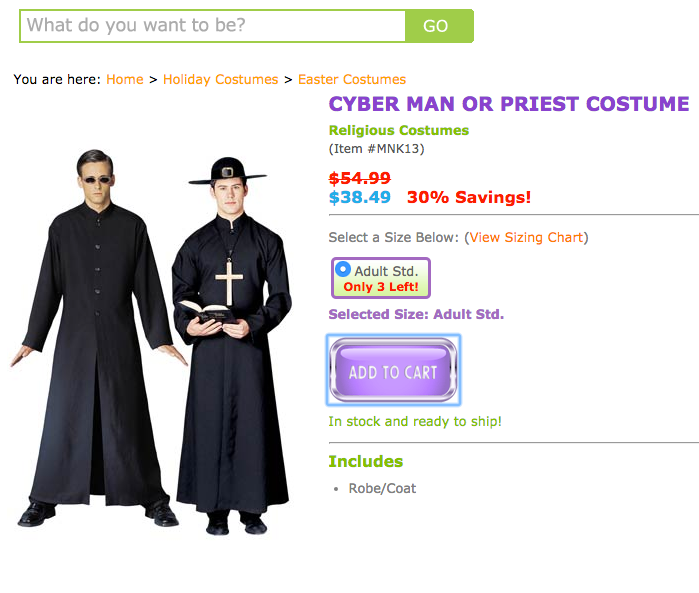The width and height of the screenshot is (699, 593).
Task: Click the Cyber Man costume photo on the left
Action: coord(98,339)
